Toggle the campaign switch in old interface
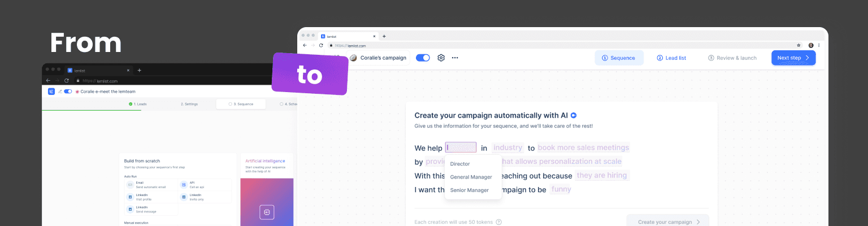Viewport: 868px width, 226px height. 68,91
